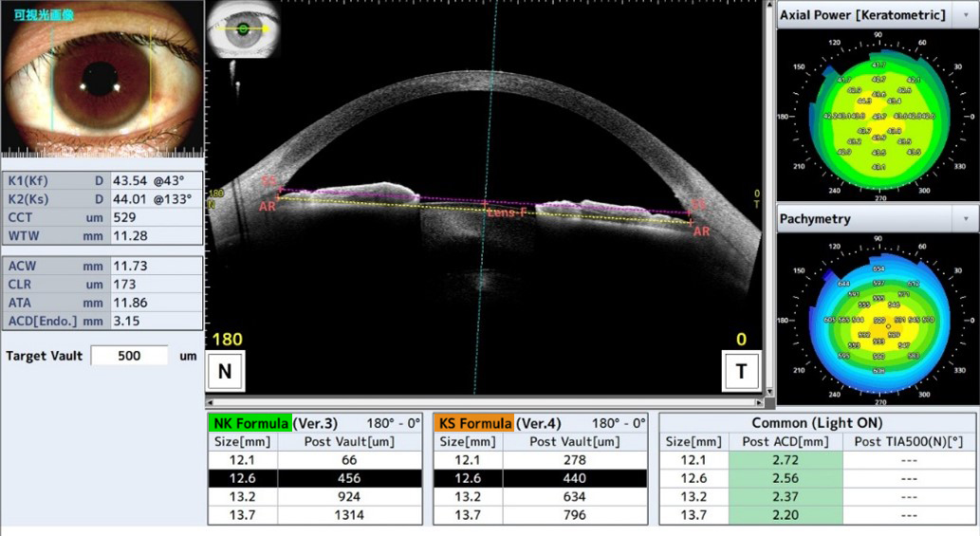
Task: Click the vertical scrollbar down arrow
Action: (769, 392)
